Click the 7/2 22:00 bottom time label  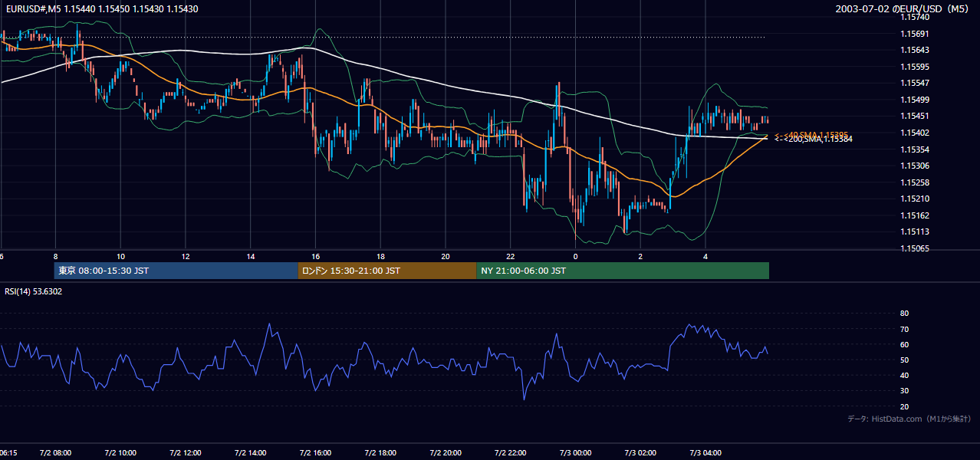coord(511,453)
